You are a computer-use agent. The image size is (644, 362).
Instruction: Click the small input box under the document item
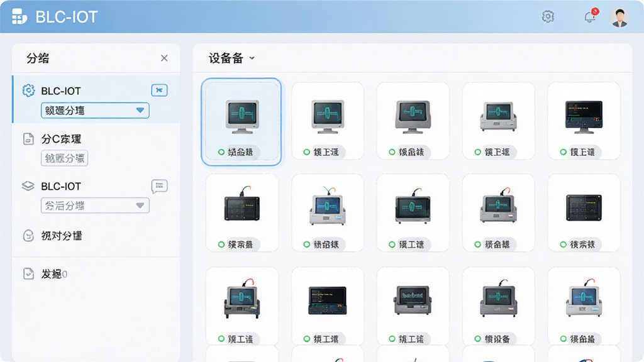[x=65, y=158]
